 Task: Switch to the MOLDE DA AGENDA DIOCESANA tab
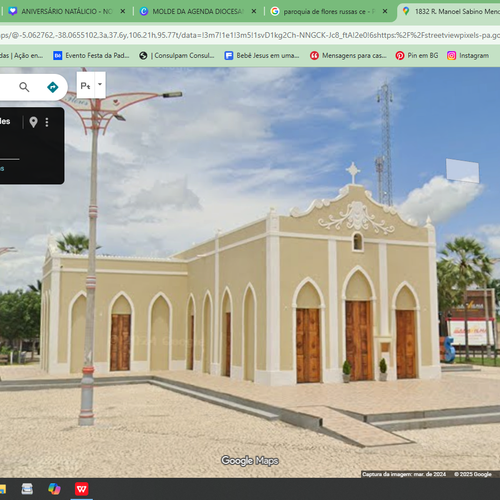click(x=198, y=11)
